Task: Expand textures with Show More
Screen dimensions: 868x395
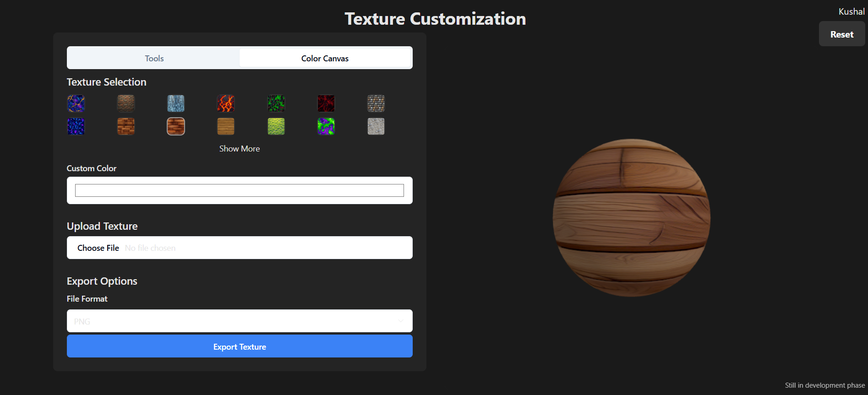Action: coord(240,149)
